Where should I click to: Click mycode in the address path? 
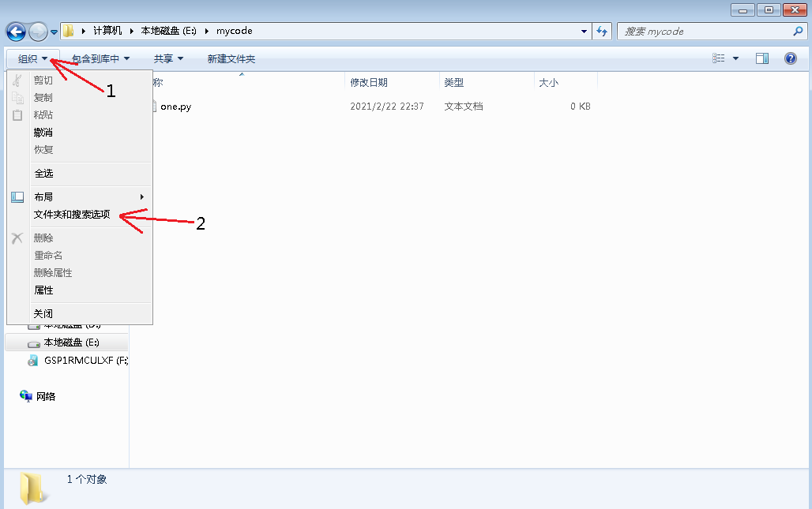pos(234,31)
